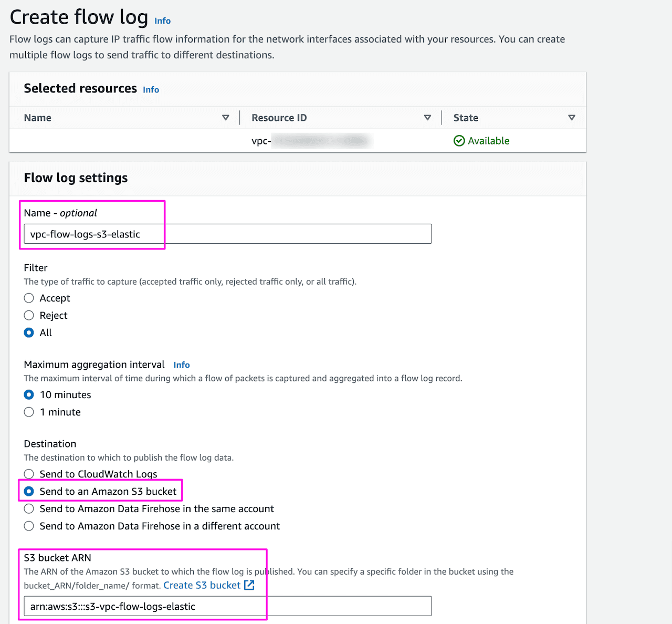Open Info for Maximum aggregation interval
The image size is (672, 624).
181,365
